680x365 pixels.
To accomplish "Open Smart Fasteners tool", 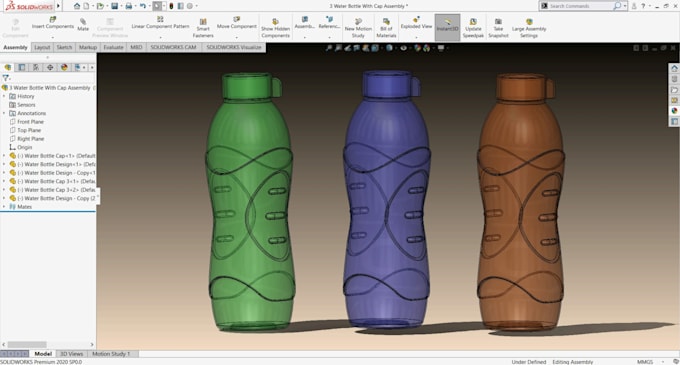I will (203, 28).
